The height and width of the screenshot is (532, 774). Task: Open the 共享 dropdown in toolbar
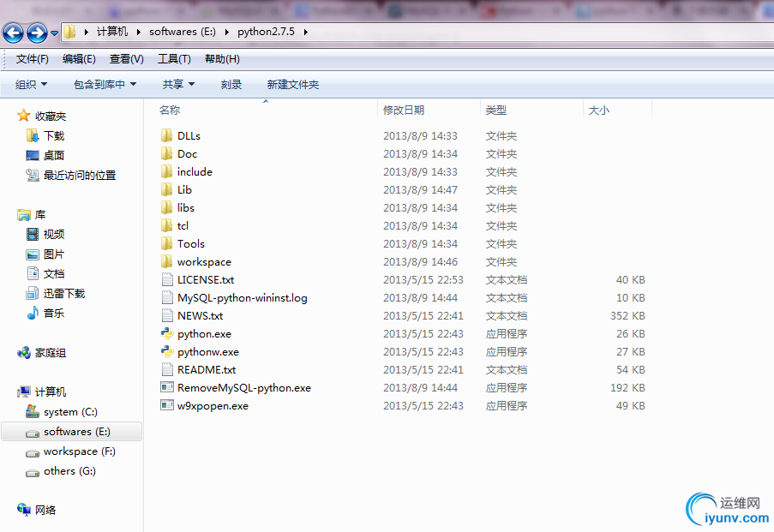178,85
